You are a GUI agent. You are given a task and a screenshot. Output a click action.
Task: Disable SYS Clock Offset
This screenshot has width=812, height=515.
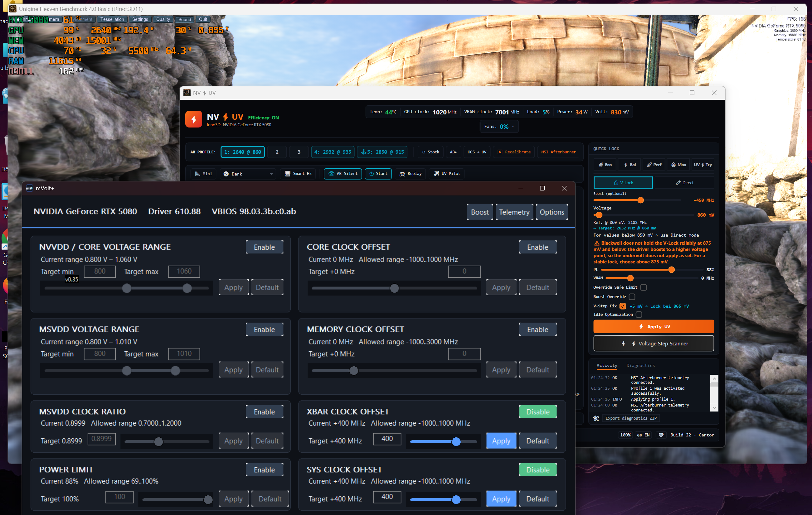538,470
